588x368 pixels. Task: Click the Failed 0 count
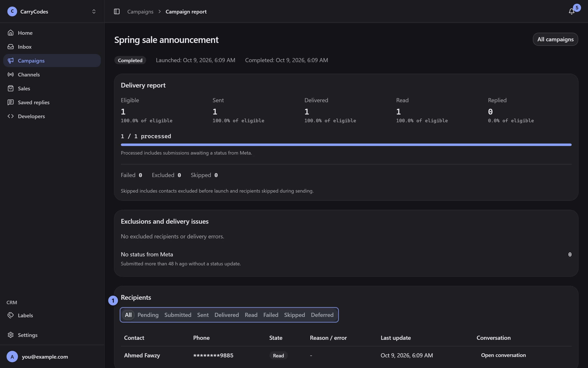coord(131,175)
